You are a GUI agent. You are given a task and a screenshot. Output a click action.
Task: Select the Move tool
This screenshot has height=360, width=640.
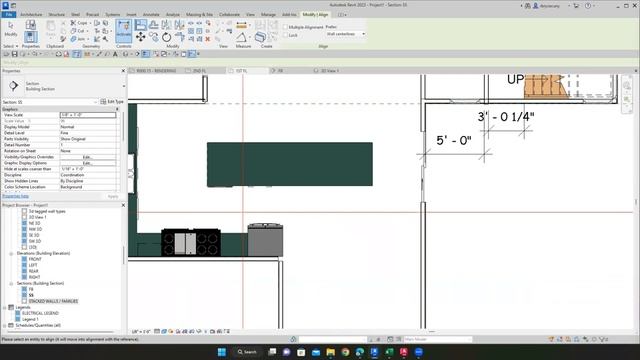click(x=140, y=38)
